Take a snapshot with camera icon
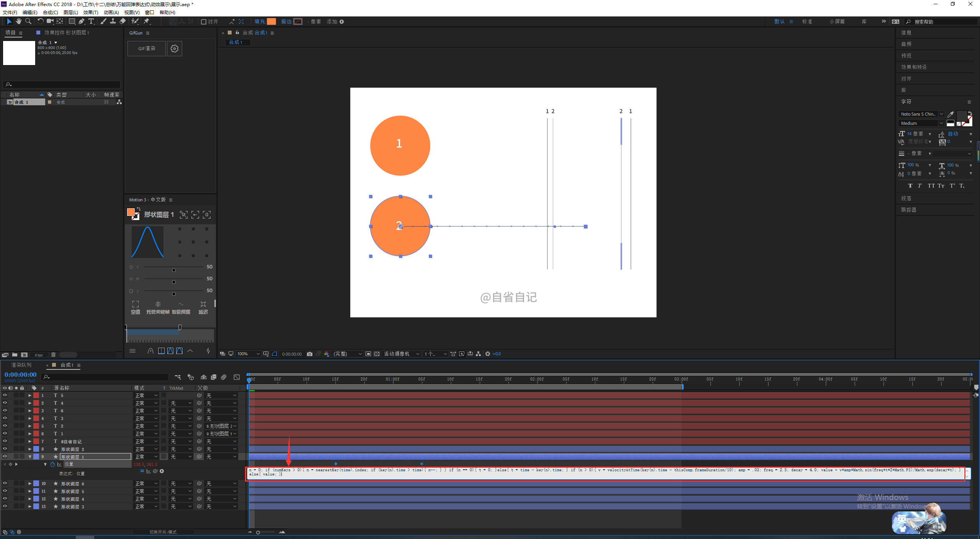This screenshot has height=539, width=980. point(309,354)
